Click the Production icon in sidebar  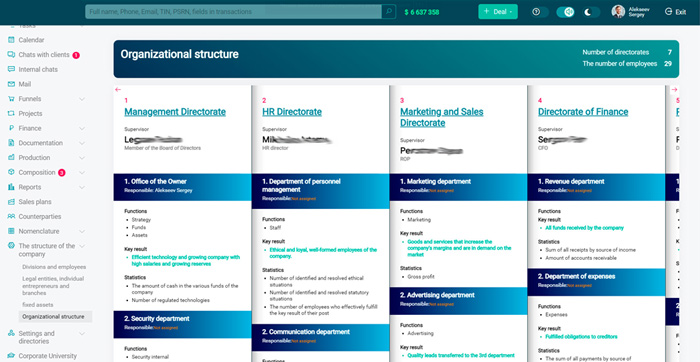tap(11, 158)
